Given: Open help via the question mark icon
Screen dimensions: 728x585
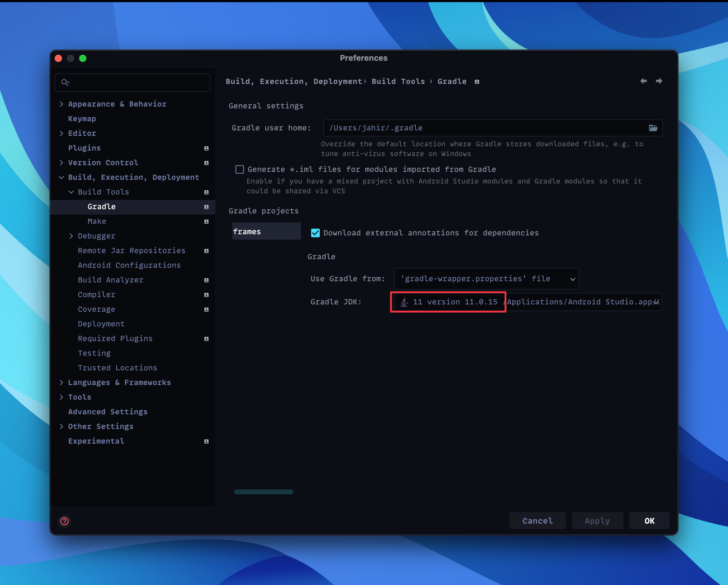Looking at the screenshot, I should click(x=64, y=521).
